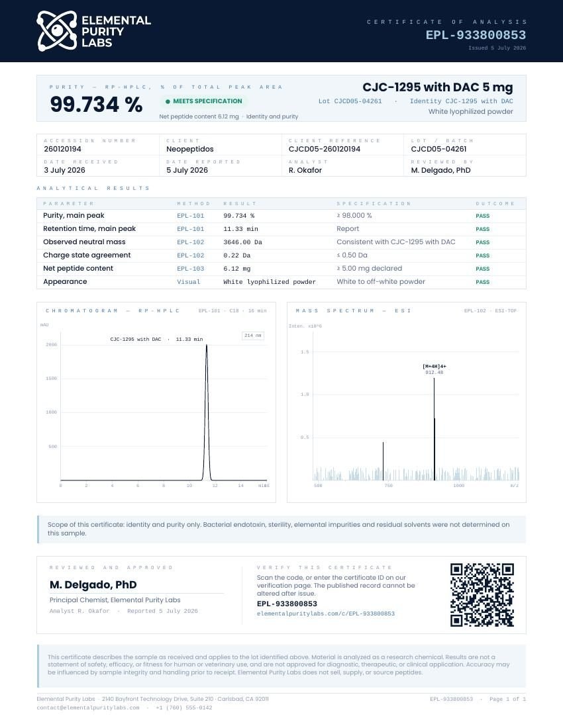Click result value 6.12 mg in results table
This screenshot has width=563, height=728.
[237, 269]
